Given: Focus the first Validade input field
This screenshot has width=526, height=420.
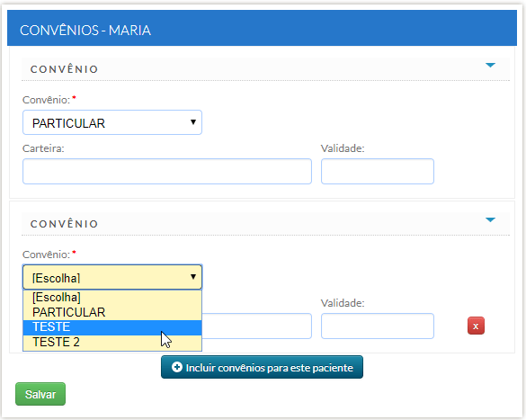Looking at the screenshot, I should (x=378, y=172).
